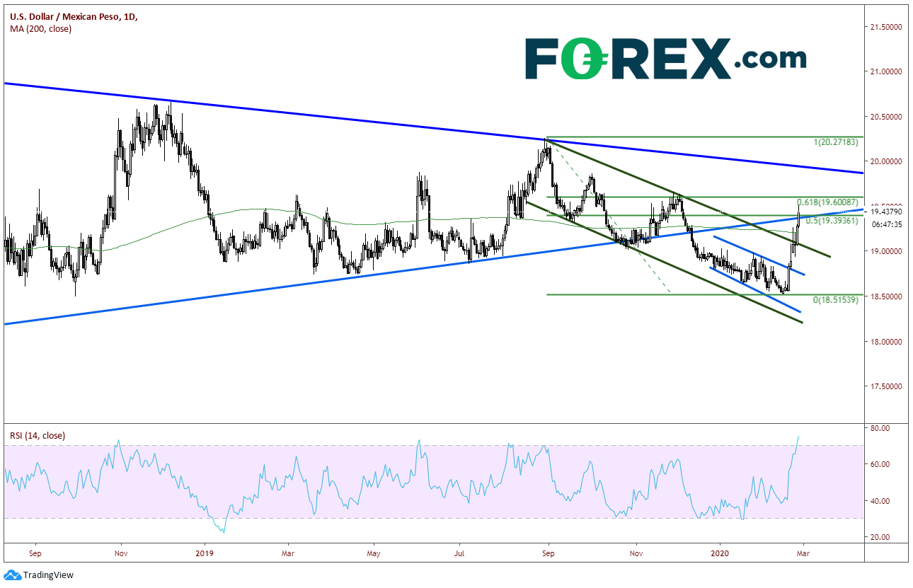Click the 20.50000 price axis label

(x=888, y=117)
